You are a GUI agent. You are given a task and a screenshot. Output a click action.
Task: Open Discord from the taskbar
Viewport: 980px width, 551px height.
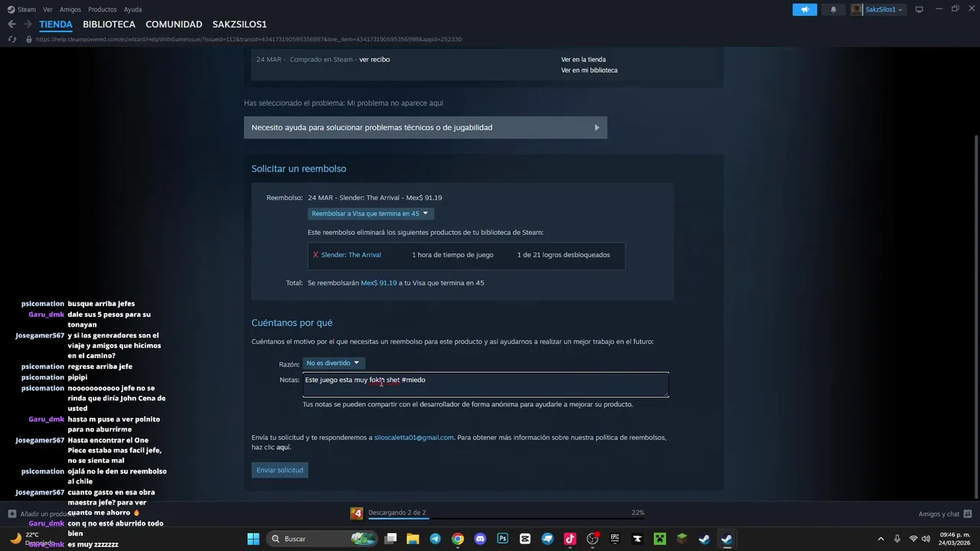[480, 539]
